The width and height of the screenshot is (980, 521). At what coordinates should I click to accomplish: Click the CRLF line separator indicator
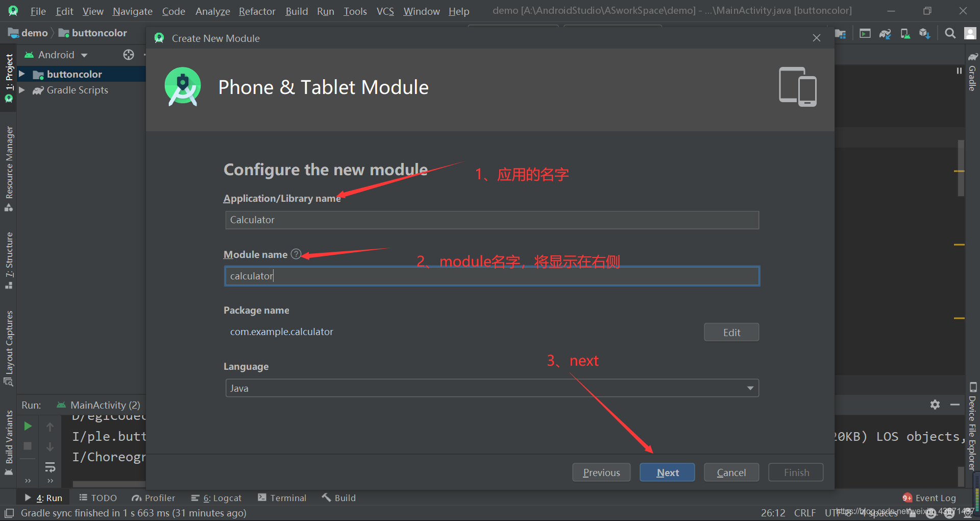pyautogui.click(x=805, y=513)
